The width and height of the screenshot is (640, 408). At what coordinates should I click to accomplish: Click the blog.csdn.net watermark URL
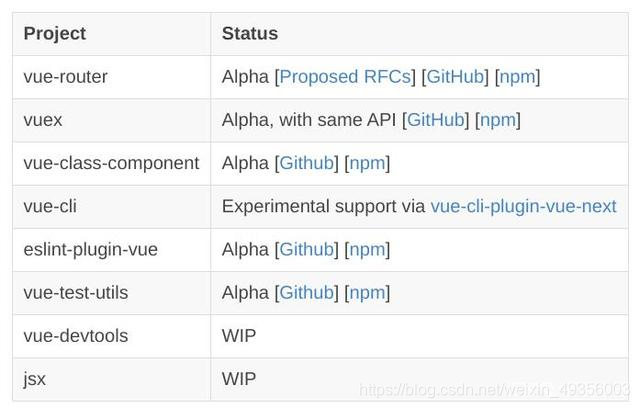(494, 390)
